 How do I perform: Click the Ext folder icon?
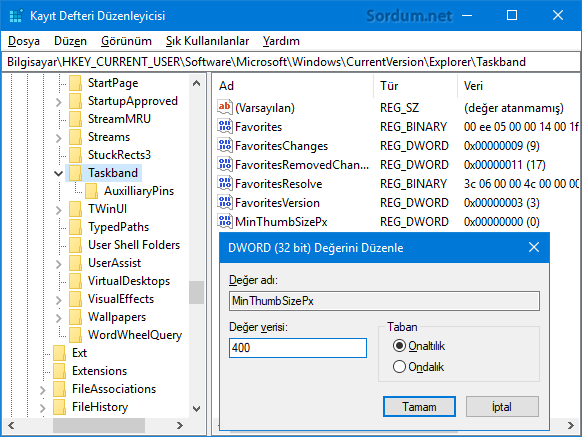point(59,353)
